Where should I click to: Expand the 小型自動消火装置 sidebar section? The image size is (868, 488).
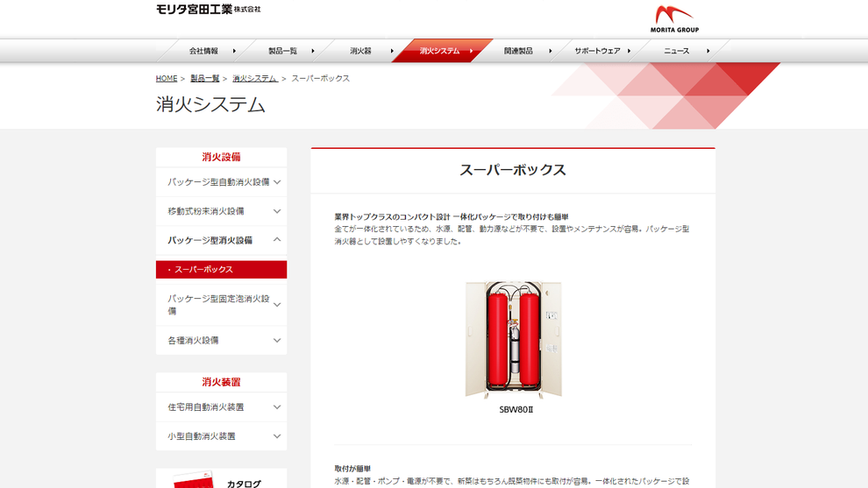coord(222,436)
